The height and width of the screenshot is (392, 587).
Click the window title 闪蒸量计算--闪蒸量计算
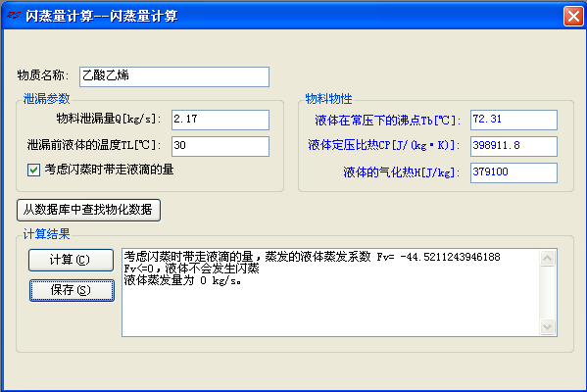[102, 16]
